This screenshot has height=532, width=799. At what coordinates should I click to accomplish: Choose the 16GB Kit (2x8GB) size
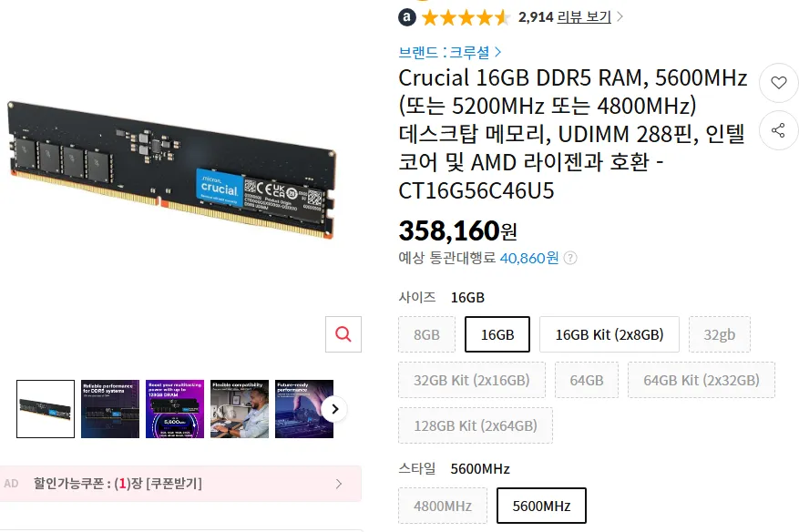609,334
